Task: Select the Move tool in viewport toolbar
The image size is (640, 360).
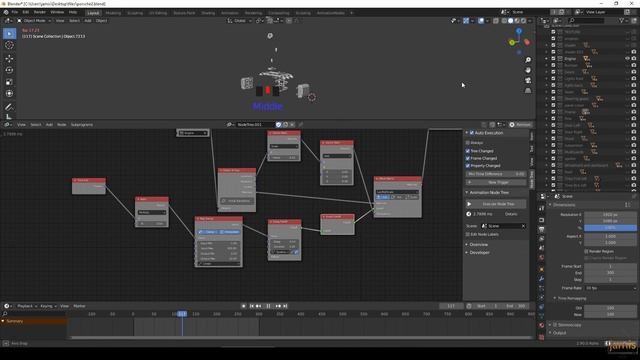Action: [9, 58]
